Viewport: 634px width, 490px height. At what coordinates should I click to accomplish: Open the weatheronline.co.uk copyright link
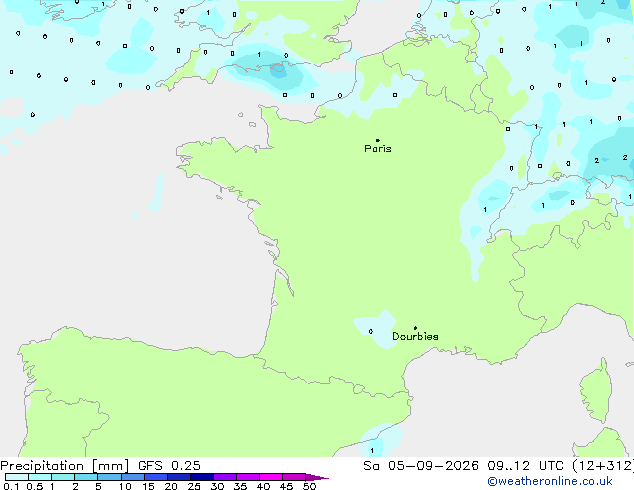point(550,481)
